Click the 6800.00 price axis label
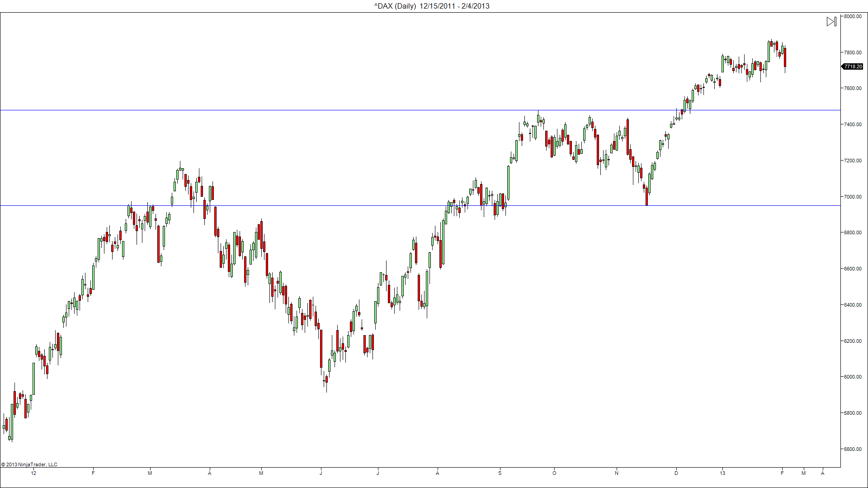This screenshot has width=868, height=488. (x=853, y=232)
